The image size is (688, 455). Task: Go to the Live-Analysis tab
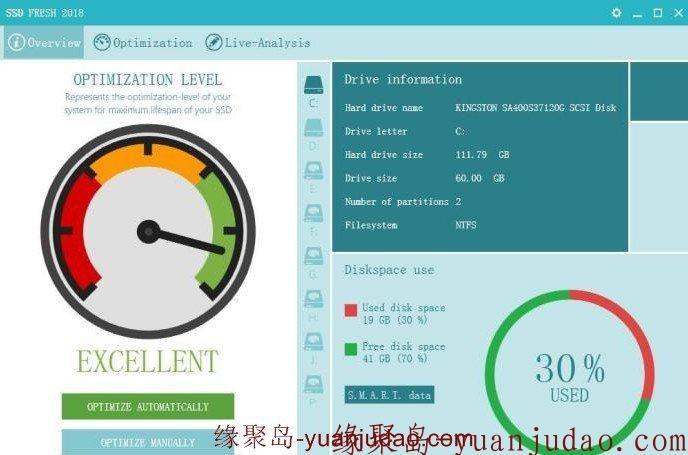coord(257,43)
